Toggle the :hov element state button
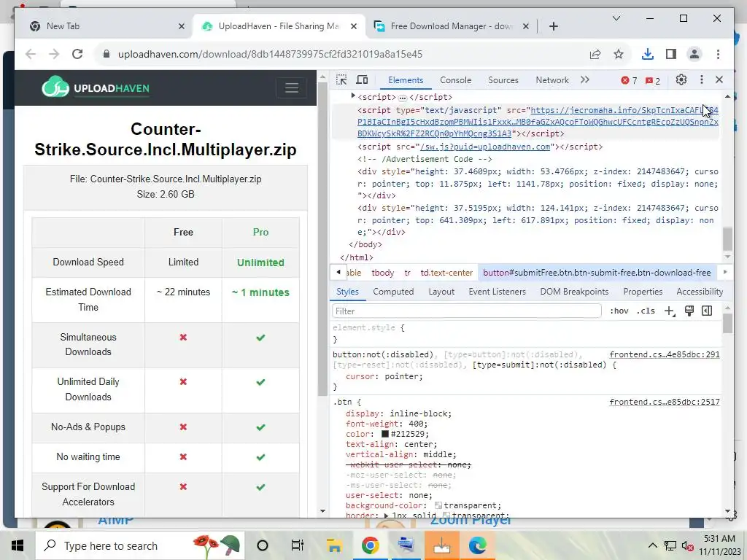The width and height of the screenshot is (747, 560). pyautogui.click(x=619, y=311)
